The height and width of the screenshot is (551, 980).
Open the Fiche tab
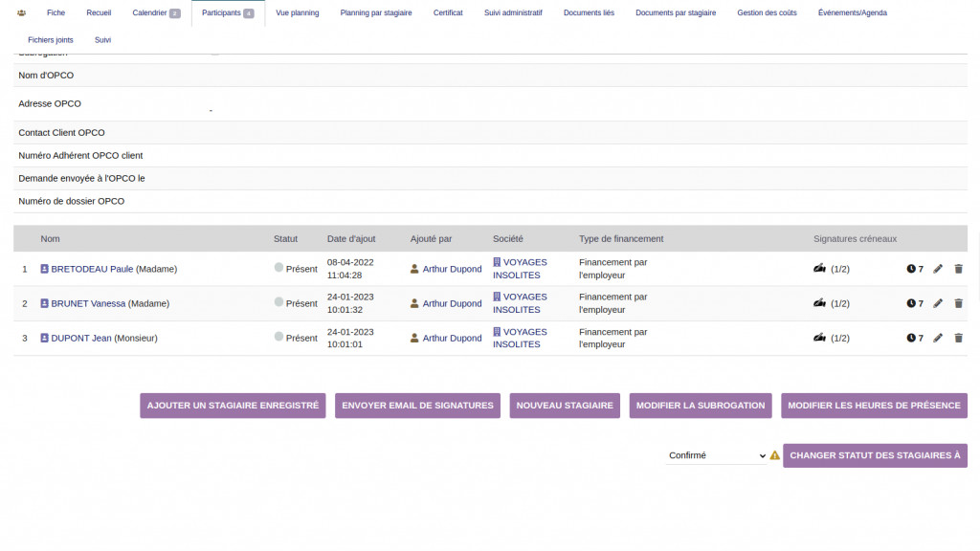[x=56, y=12]
